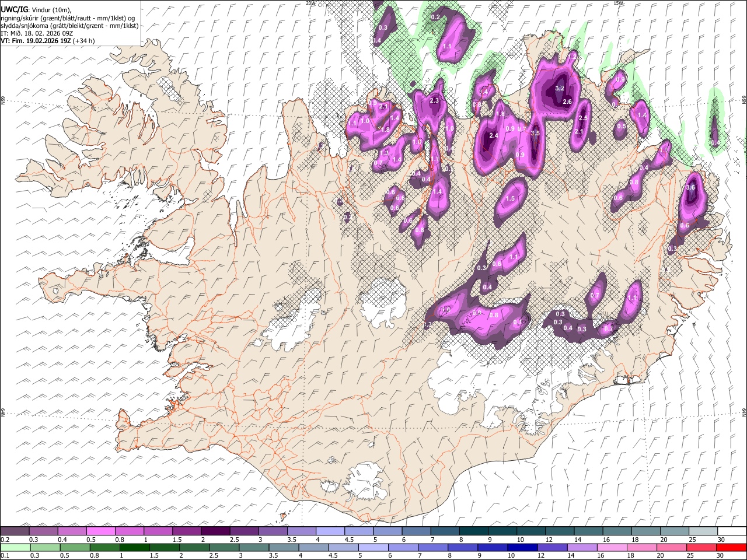
Task: Click the 'VT: Fim. 19.02.2026 19Z (+34 h)' line
Action: pyautogui.click(x=48, y=41)
